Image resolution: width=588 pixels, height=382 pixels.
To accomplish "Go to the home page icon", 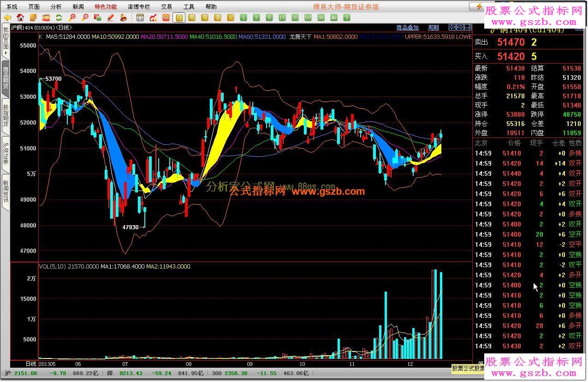I will pyautogui.click(x=20, y=18).
